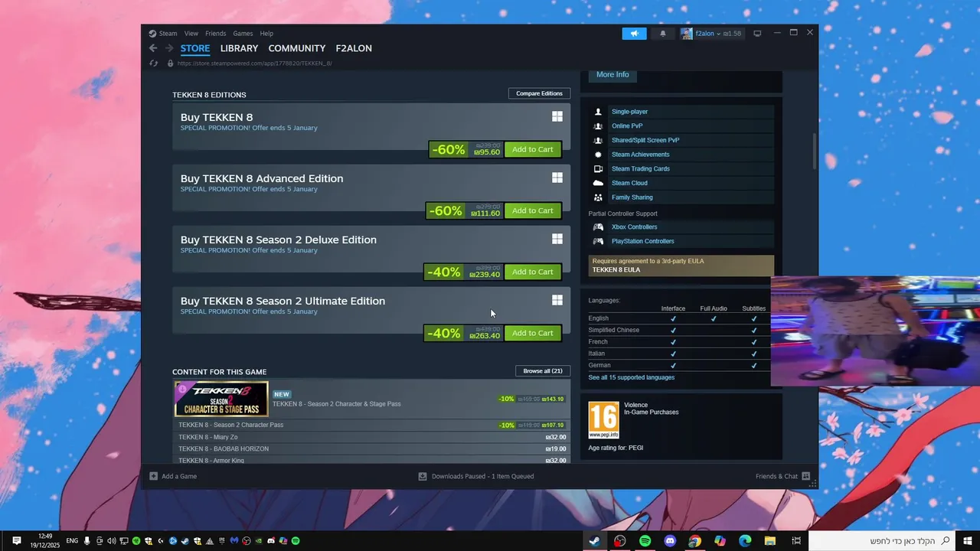Viewport: 980px width, 551px height.
Task: Click Downloads Paused - 1 Item Queued status
Action: tap(482, 476)
